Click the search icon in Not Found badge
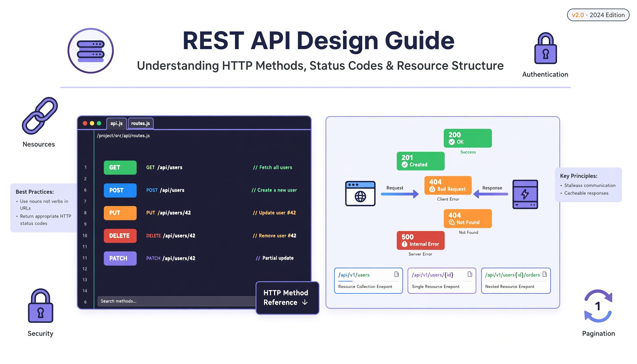 [x=452, y=222]
